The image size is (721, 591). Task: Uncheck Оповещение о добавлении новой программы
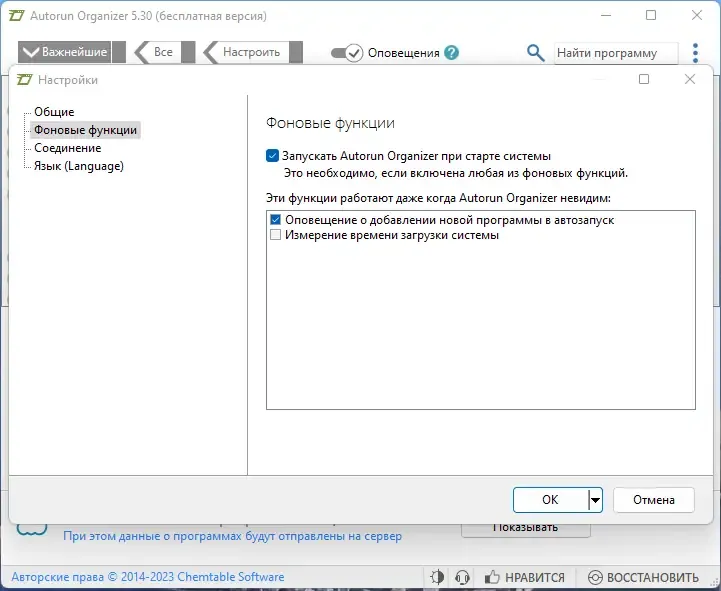coord(275,220)
